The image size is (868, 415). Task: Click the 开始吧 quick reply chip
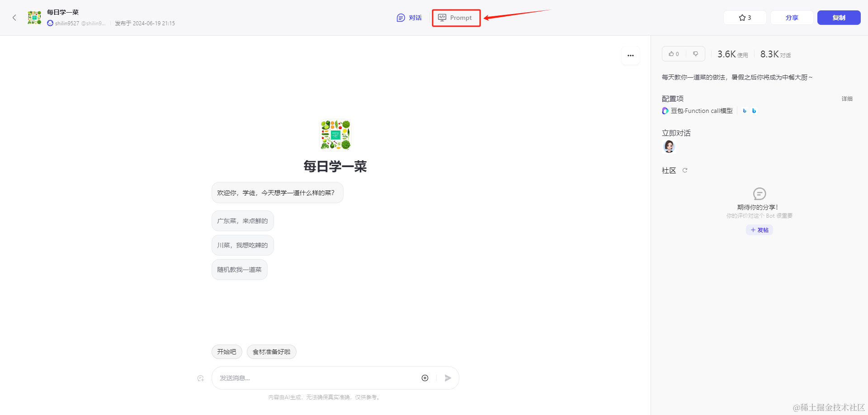click(227, 352)
